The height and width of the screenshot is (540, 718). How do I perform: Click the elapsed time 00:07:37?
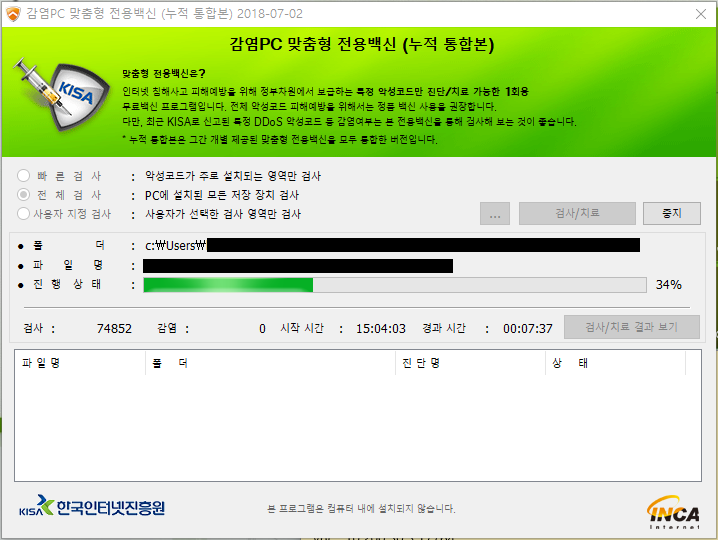(528, 329)
